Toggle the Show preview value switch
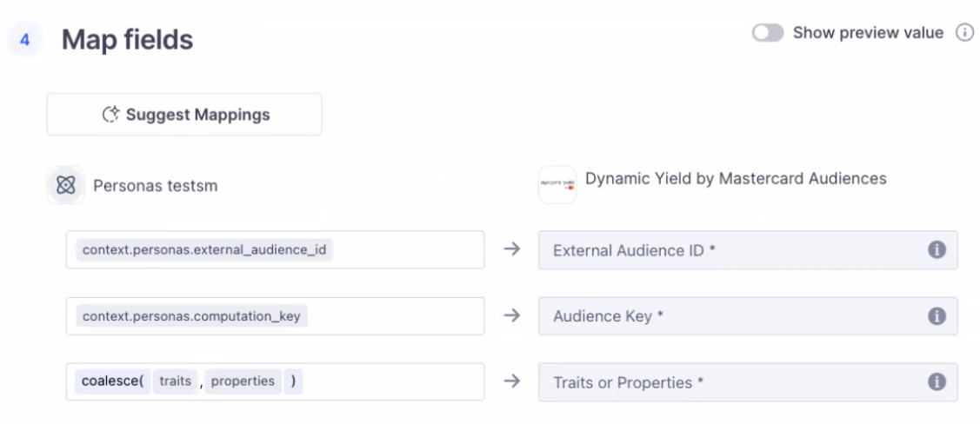This screenshot has width=980, height=424. pos(768,33)
